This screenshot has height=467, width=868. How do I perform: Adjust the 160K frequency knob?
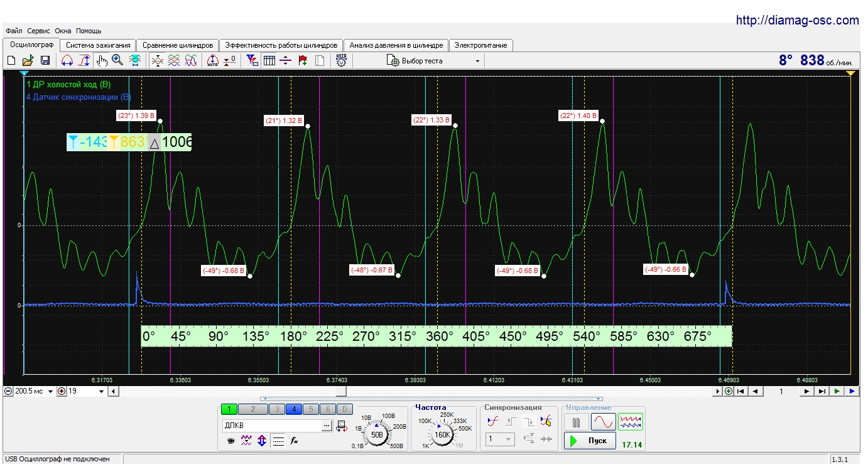tap(442, 434)
